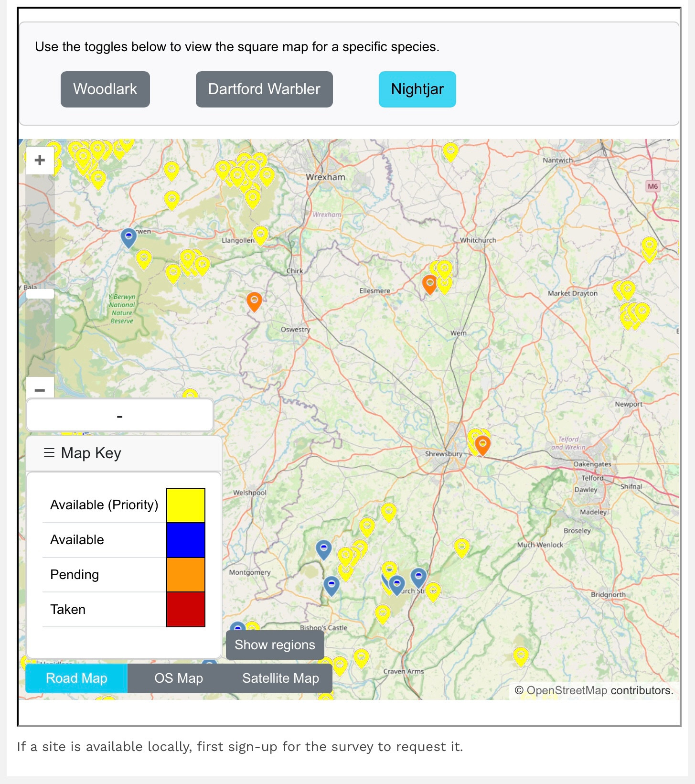Click the red Taken swatch

coord(186,610)
